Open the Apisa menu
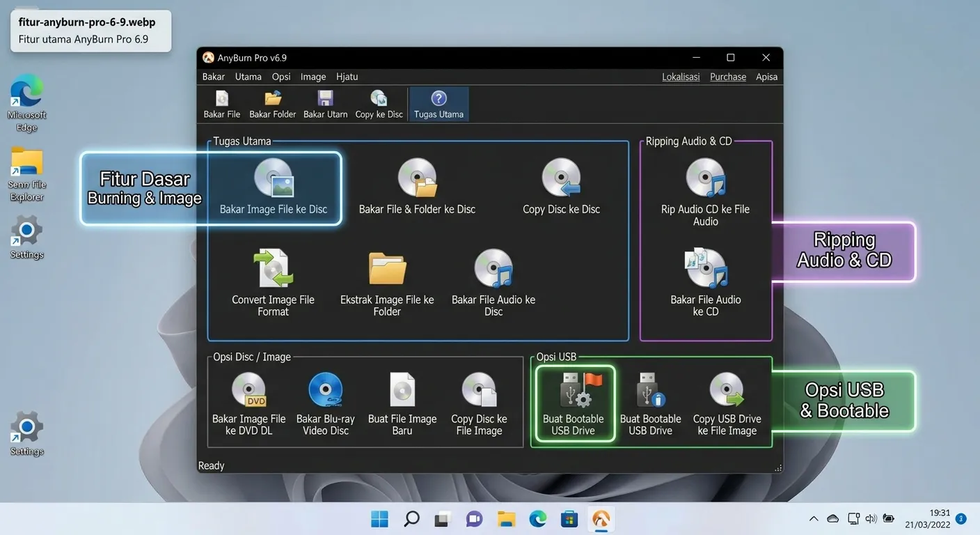 766,77
